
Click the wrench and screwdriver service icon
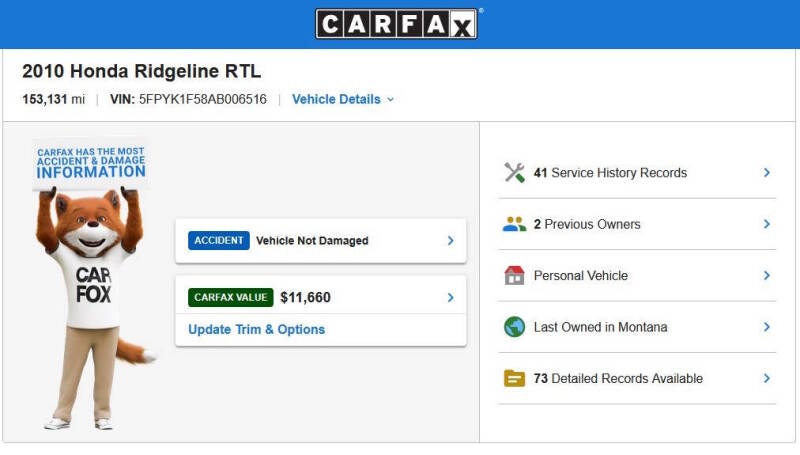[x=514, y=173]
